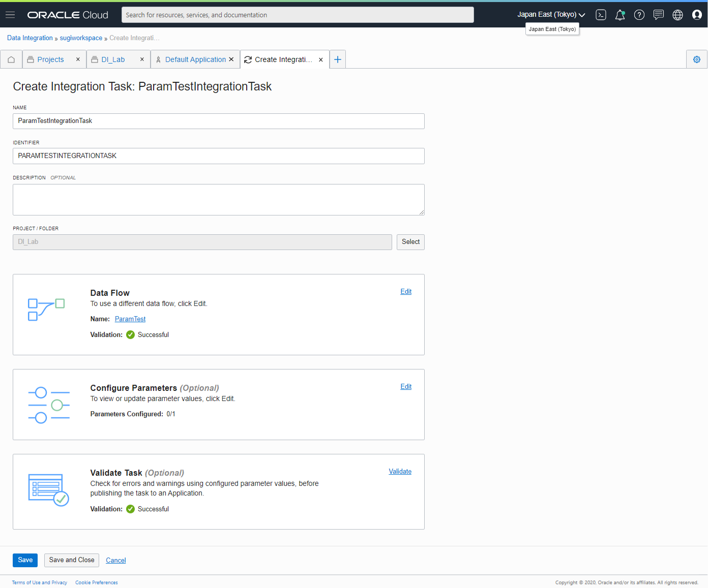Click the Configure Parameters sliders icon

coord(49,405)
